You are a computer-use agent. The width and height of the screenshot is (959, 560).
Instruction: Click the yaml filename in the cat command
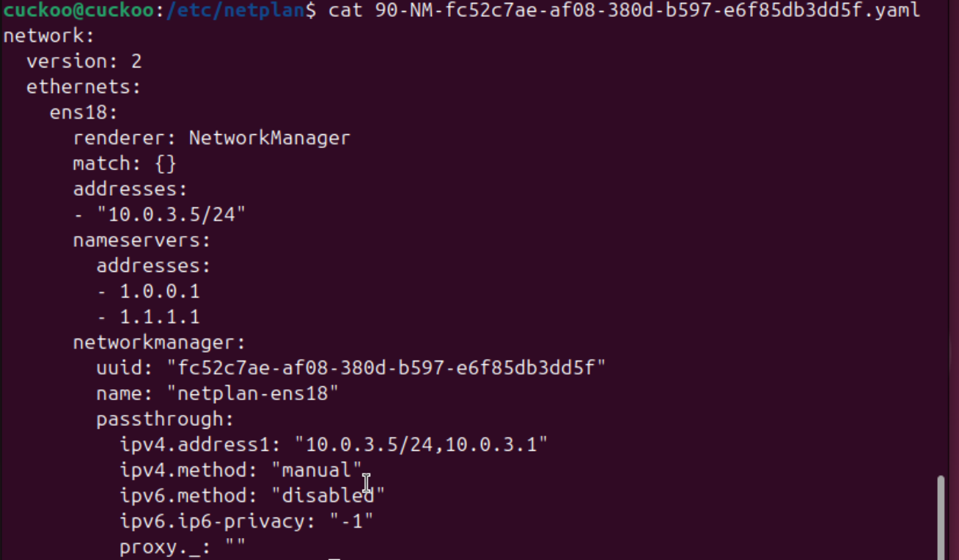[x=647, y=10]
